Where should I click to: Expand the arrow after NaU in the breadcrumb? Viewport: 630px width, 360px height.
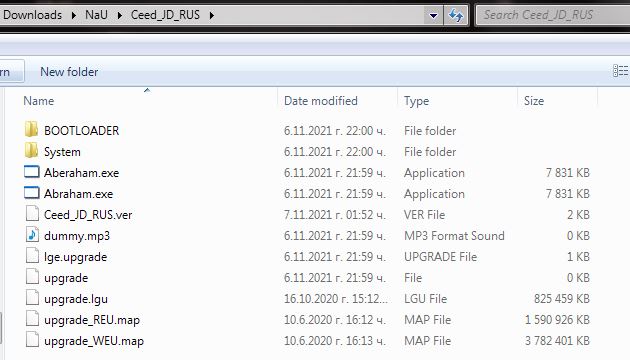pyautogui.click(x=120, y=15)
